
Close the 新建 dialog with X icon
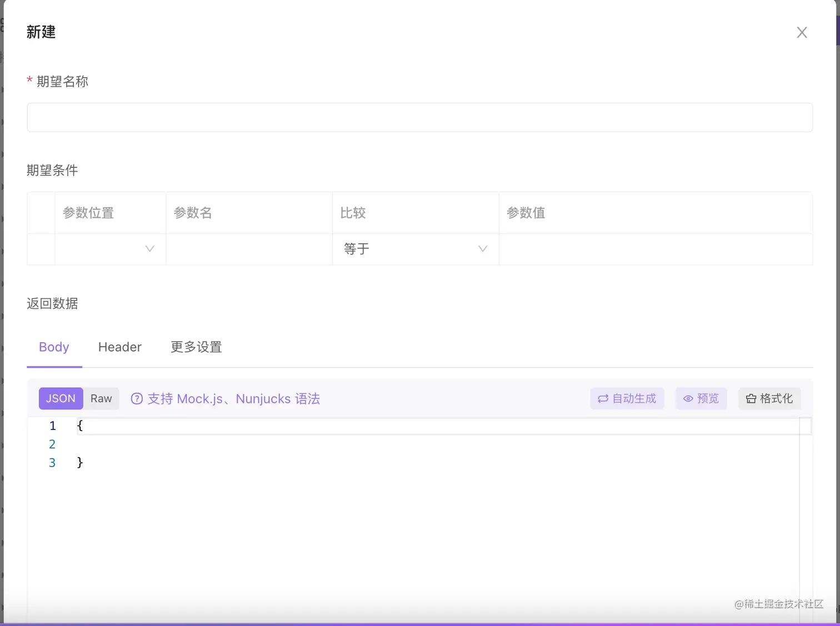click(x=802, y=32)
